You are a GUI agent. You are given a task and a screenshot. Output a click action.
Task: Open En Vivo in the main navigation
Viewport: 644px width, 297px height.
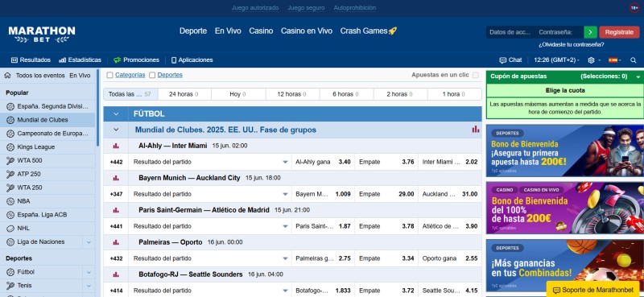tap(228, 31)
